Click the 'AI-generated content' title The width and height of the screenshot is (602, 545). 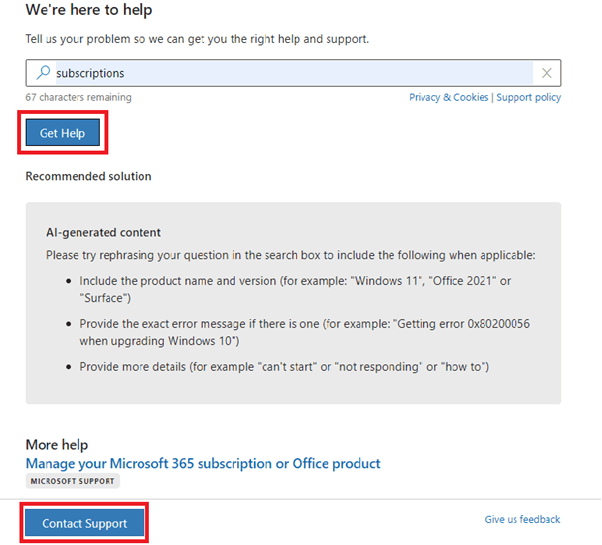coord(103,232)
